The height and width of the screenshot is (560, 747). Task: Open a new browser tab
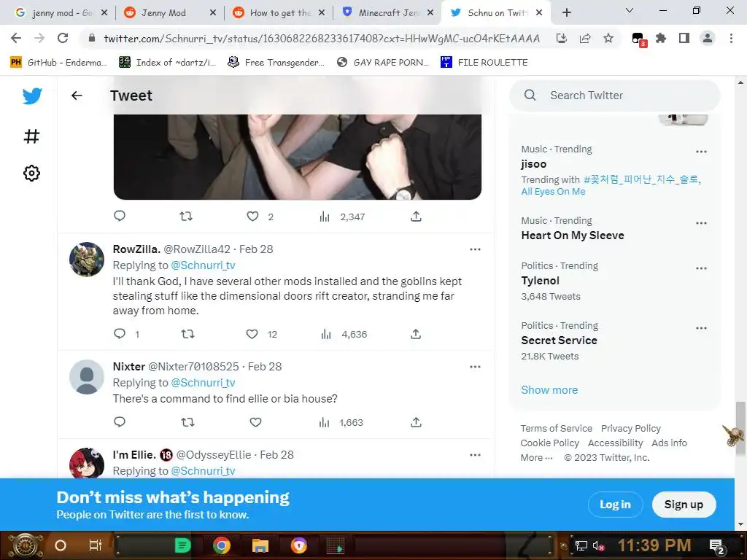(566, 13)
